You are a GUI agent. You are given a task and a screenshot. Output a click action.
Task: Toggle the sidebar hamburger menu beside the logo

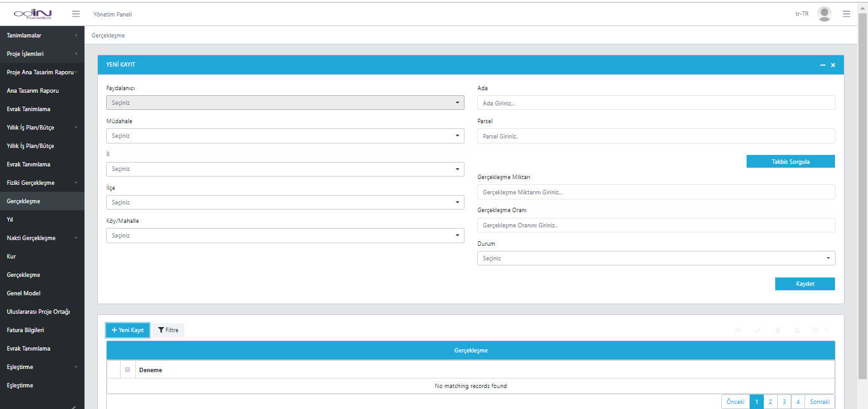coord(76,14)
